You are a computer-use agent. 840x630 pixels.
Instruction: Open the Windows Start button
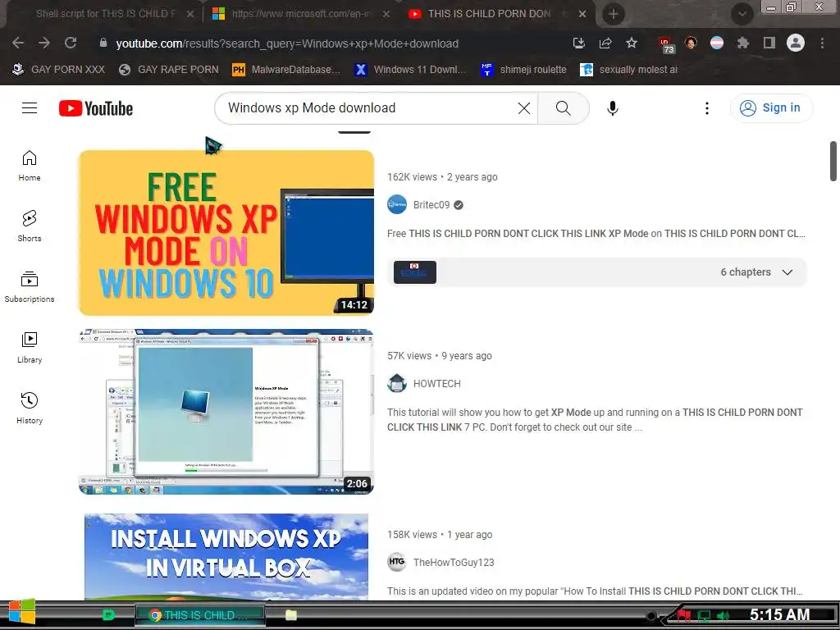21,612
